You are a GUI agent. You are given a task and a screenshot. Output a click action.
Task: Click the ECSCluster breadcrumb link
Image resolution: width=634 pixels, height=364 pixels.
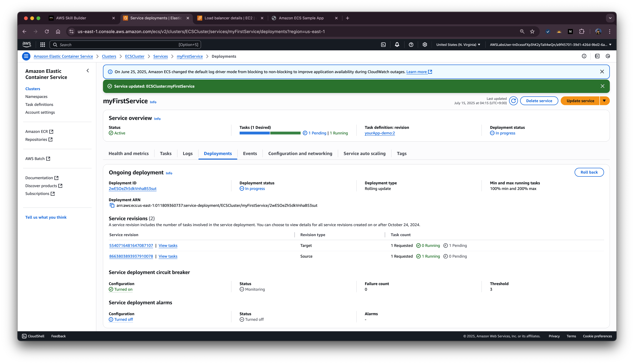[x=135, y=56]
